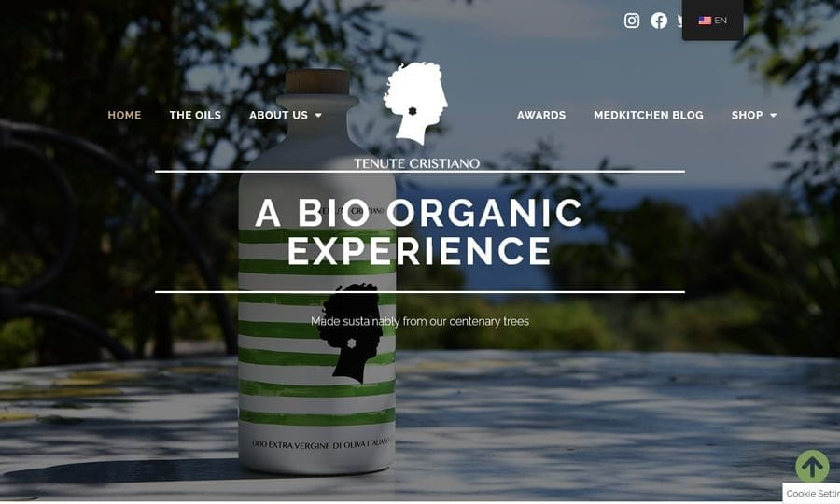Open the Awards page
This screenshot has width=840, height=504.
tap(541, 115)
